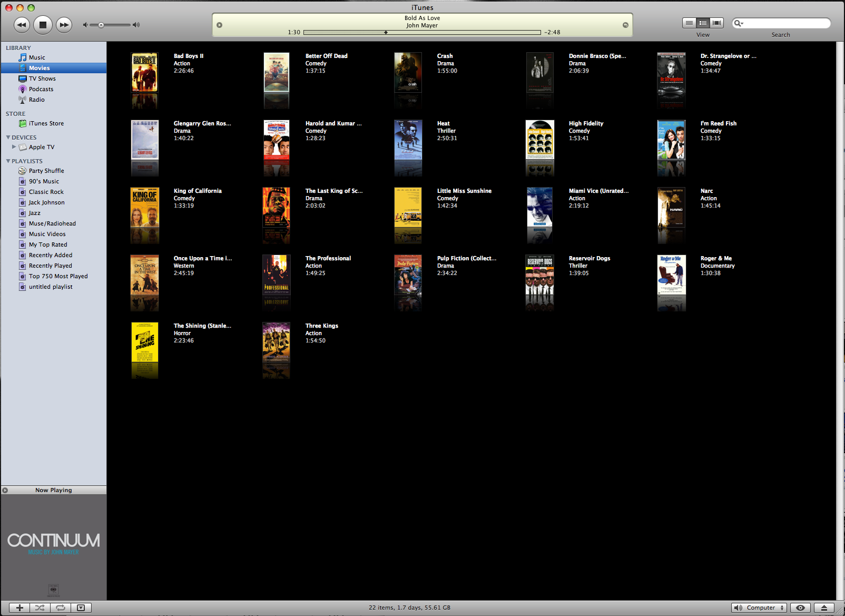
Task: Click the playhead diamond on the progress bar
Action: click(x=386, y=32)
